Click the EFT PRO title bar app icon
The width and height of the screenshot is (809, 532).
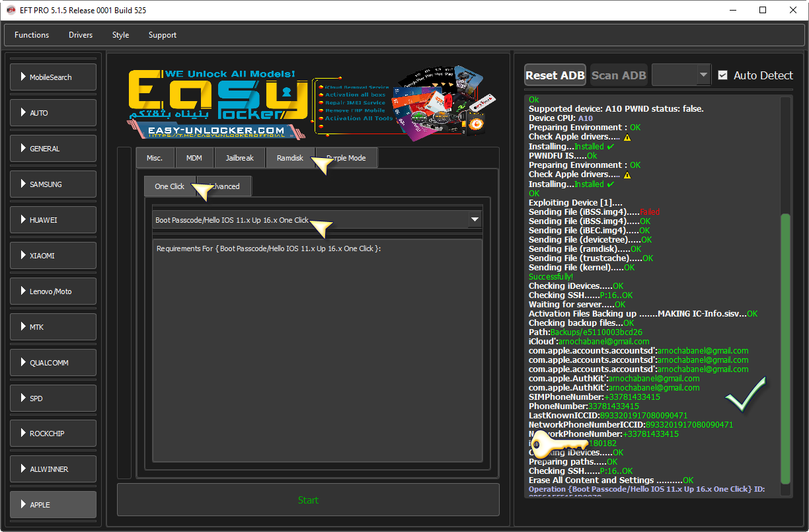point(11,11)
